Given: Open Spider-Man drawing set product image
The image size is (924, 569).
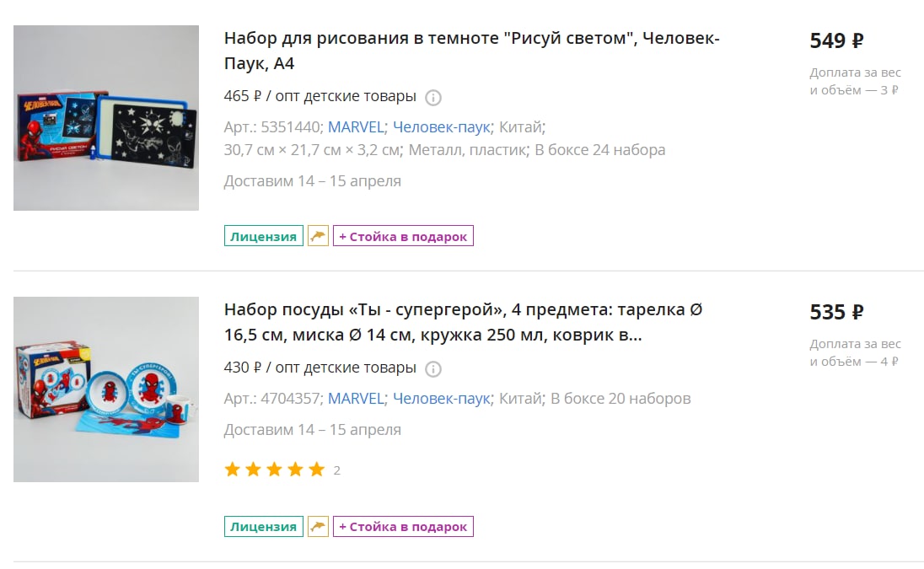Looking at the screenshot, I should point(106,118).
